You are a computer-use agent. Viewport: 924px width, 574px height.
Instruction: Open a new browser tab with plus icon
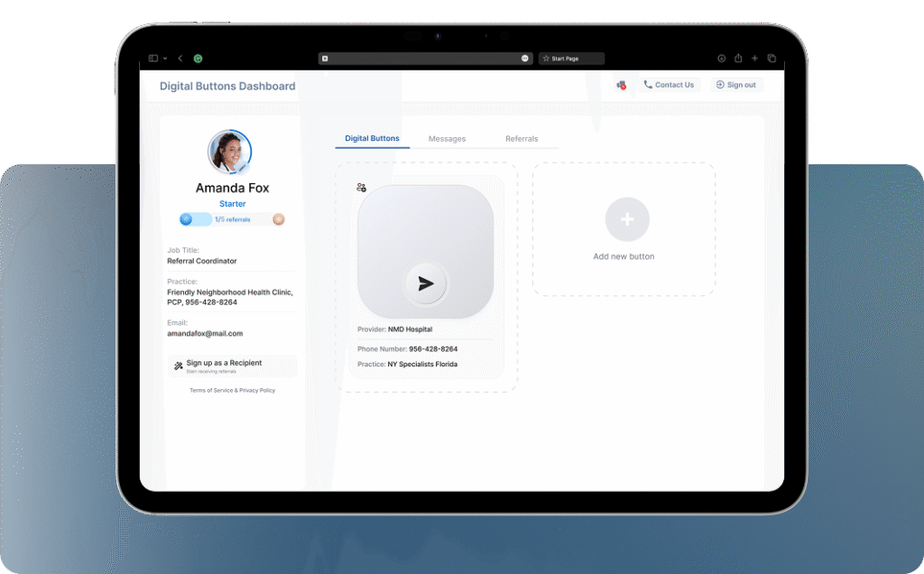click(x=754, y=59)
